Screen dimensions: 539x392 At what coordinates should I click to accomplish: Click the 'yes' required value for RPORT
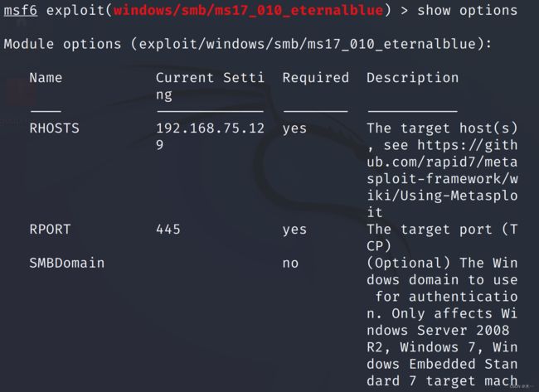294,230
